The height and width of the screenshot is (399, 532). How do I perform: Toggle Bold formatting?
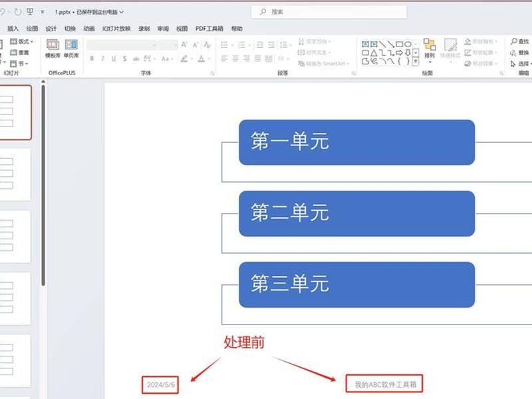(x=92, y=59)
